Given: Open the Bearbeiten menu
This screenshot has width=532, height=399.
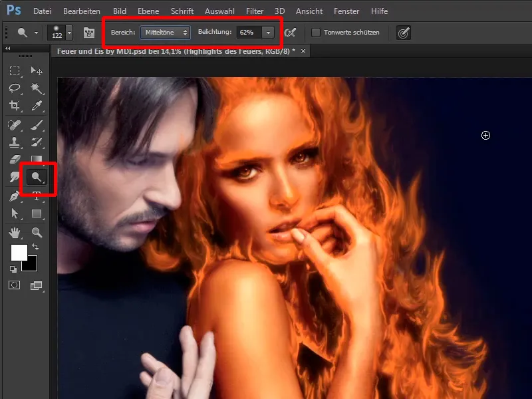Looking at the screenshot, I should pos(82,11).
